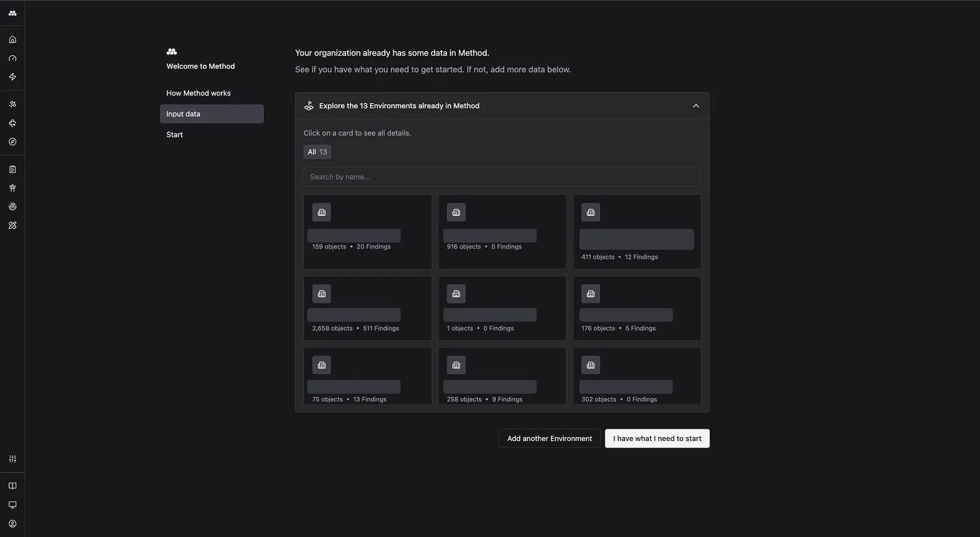Open the environment card with 916 objects
The width and height of the screenshot is (980, 537).
502,232
